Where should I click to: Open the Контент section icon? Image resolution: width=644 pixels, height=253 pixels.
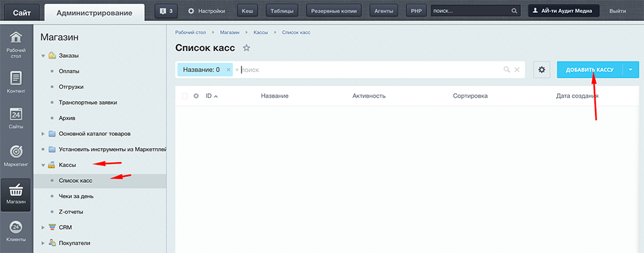click(x=16, y=78)
